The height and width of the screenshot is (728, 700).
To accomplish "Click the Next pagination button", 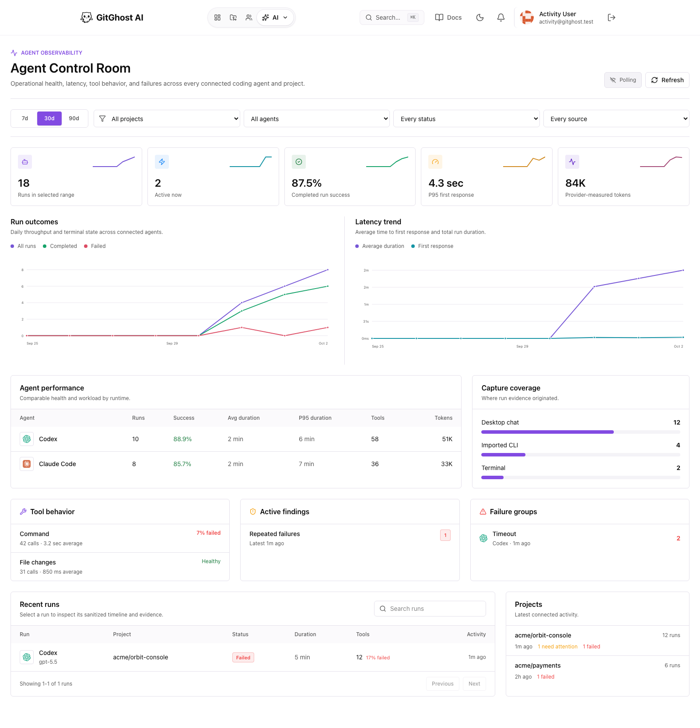I will tap(474, 684).
